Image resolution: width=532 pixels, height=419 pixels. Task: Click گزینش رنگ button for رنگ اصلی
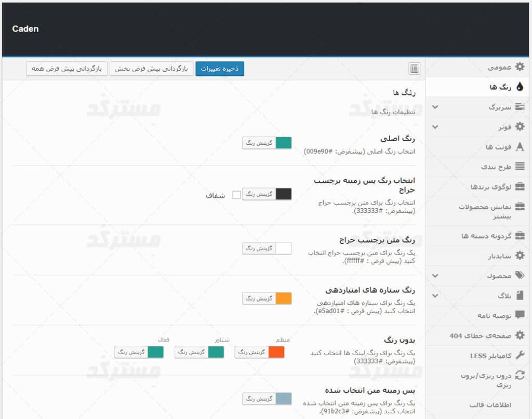click(259, 143)
